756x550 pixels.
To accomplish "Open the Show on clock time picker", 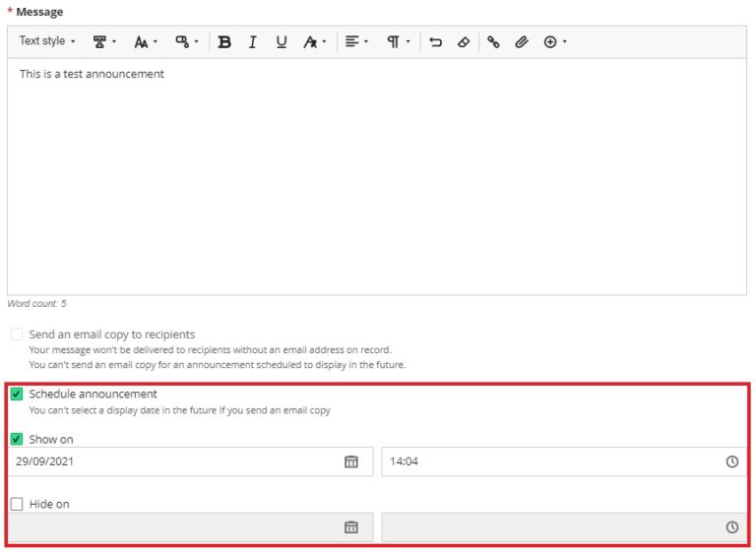I will click(x=732, y=461).
